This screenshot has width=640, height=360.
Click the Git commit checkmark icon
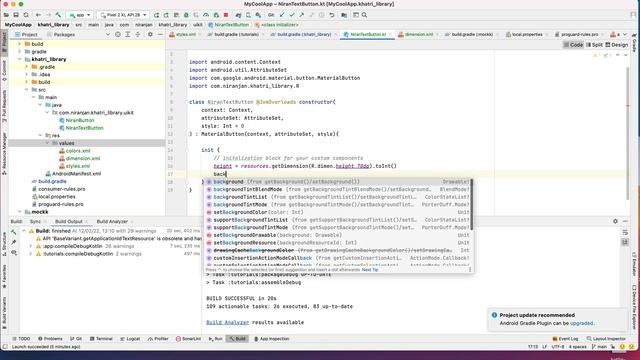292,15
